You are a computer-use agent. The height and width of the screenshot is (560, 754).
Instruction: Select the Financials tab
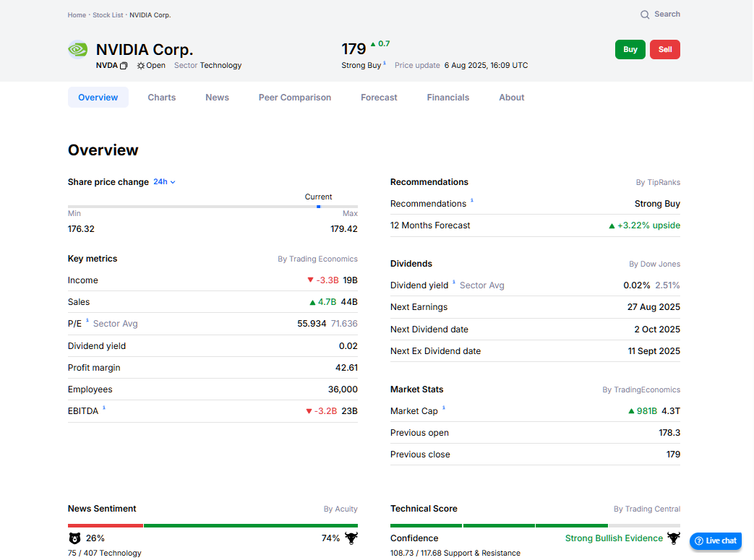pyautogui.click(x=447, y=98)
